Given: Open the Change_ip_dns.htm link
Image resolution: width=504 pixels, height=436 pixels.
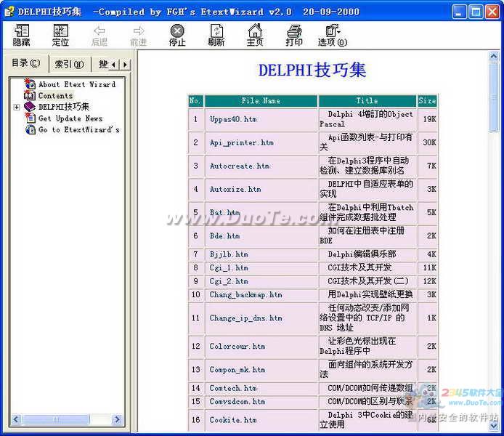Looking at the screenshot, I should coord(246,318).
